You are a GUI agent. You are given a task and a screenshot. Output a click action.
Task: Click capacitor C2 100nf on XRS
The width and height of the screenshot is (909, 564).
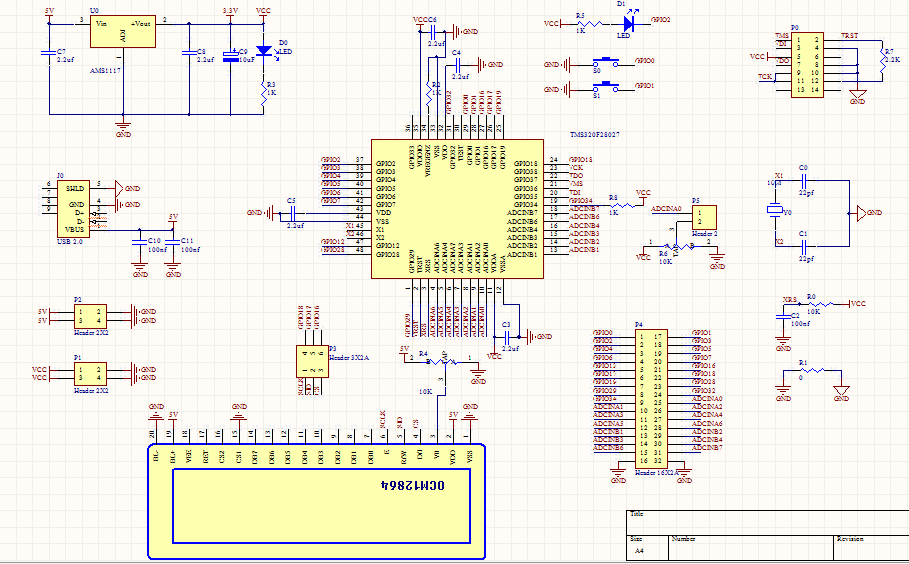click(x=783, y=316)
